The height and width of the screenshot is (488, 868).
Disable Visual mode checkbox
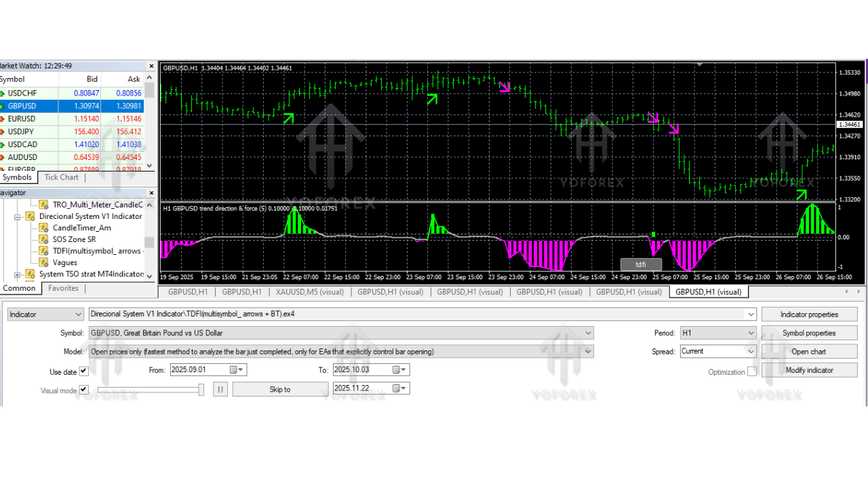[x=84, y=390]
